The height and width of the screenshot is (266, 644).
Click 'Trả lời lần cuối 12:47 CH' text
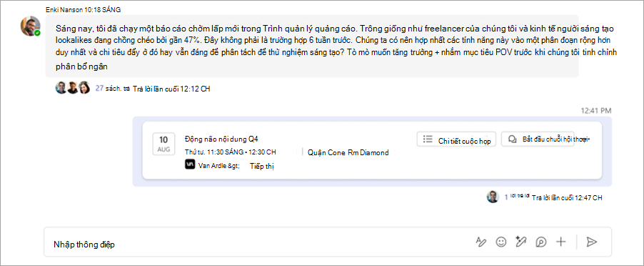click(x=567, y=198)
